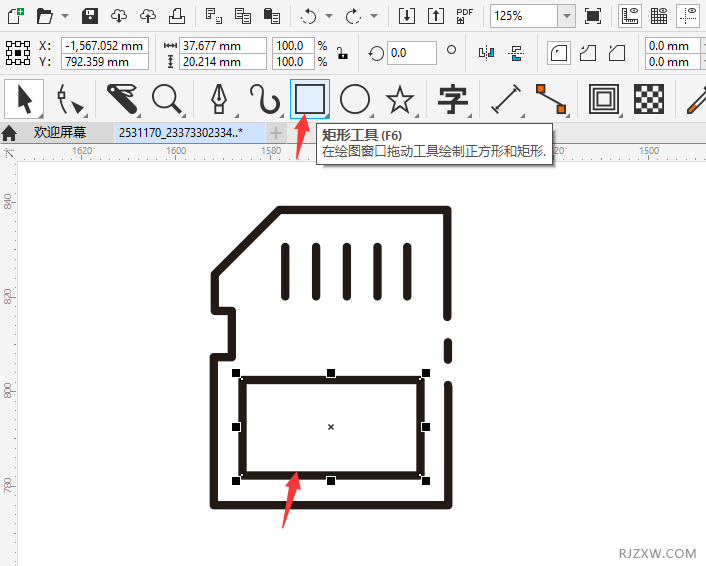Viewport: 706px width, 566px height.
Task: Click the cloud upload icon
Action: tap(148, 16)
